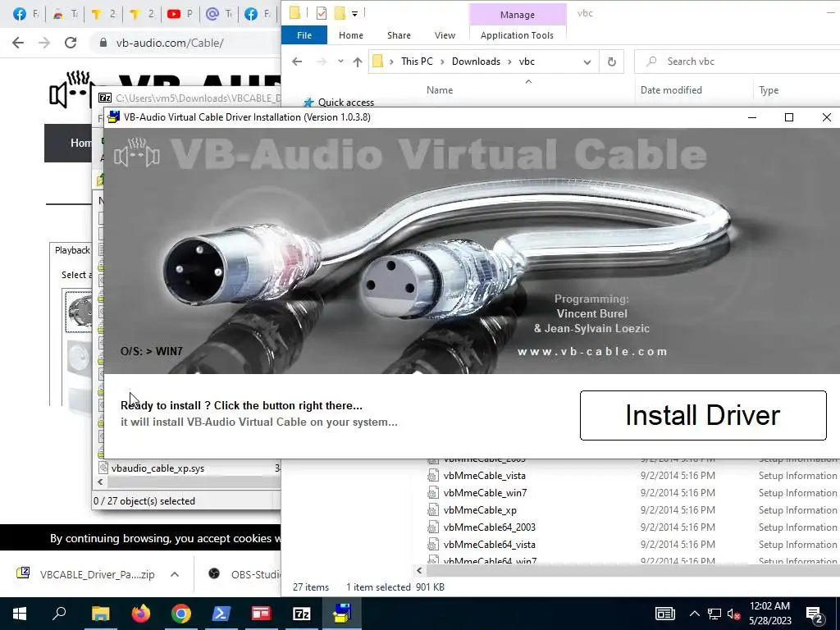Click the VB-Audio installer title bar icon
The height and width of the screenshot is (630, 840).
[113, 117]
